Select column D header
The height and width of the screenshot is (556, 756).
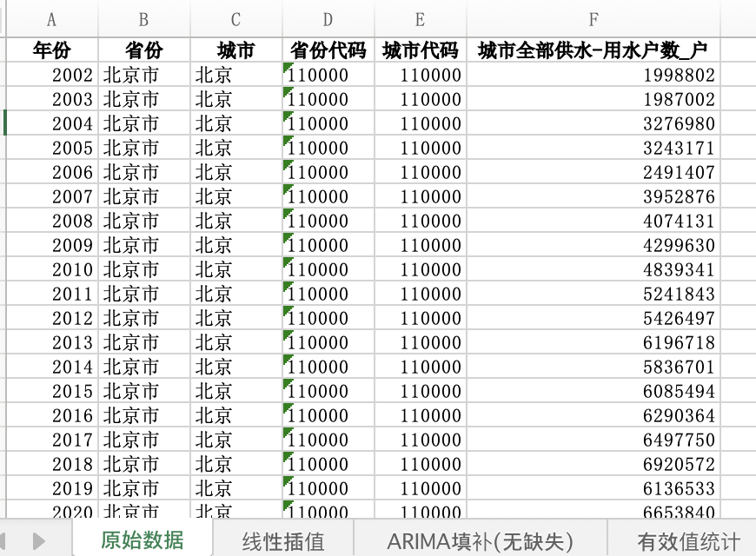(x=328, y=19)
